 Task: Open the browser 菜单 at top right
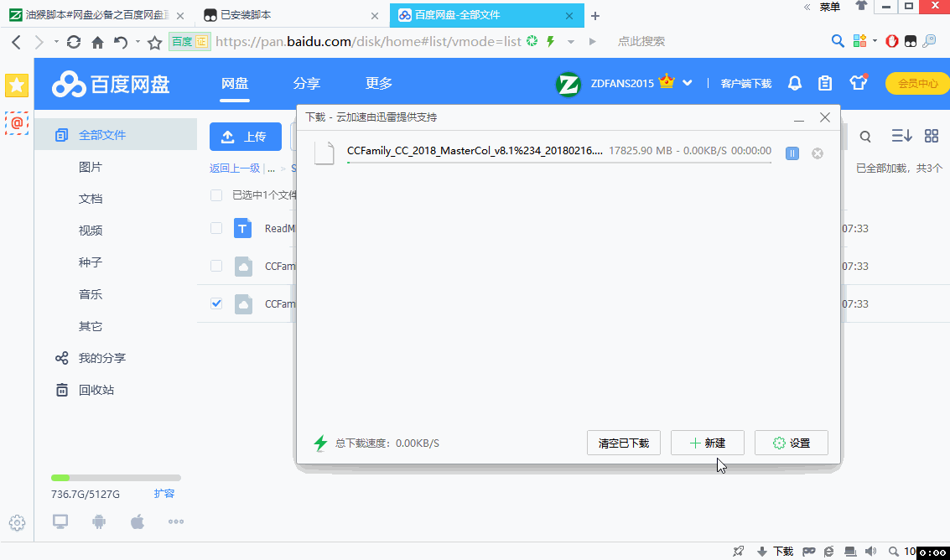(x=828, y=7)
